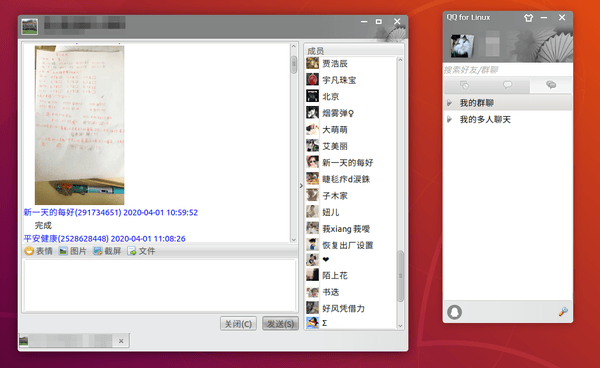This screenshot has width=600, height=368.
Task: Open the QQ penguin main menu icon
Action: (x=455, y=312)
